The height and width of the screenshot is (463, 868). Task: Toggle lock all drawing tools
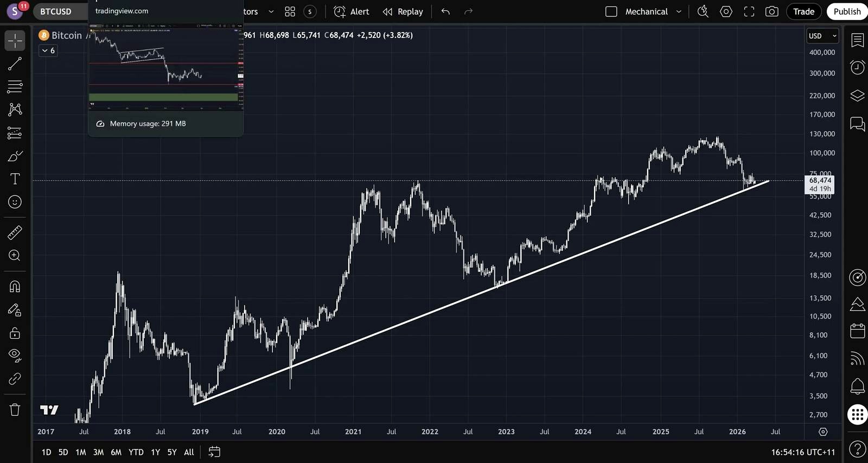pos(15,333)
